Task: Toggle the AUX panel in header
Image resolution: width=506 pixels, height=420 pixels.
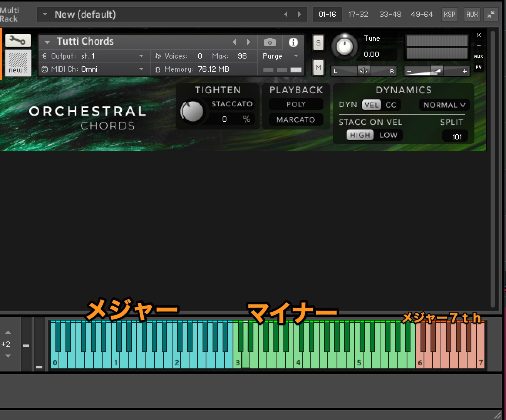Action: [472, 15]
